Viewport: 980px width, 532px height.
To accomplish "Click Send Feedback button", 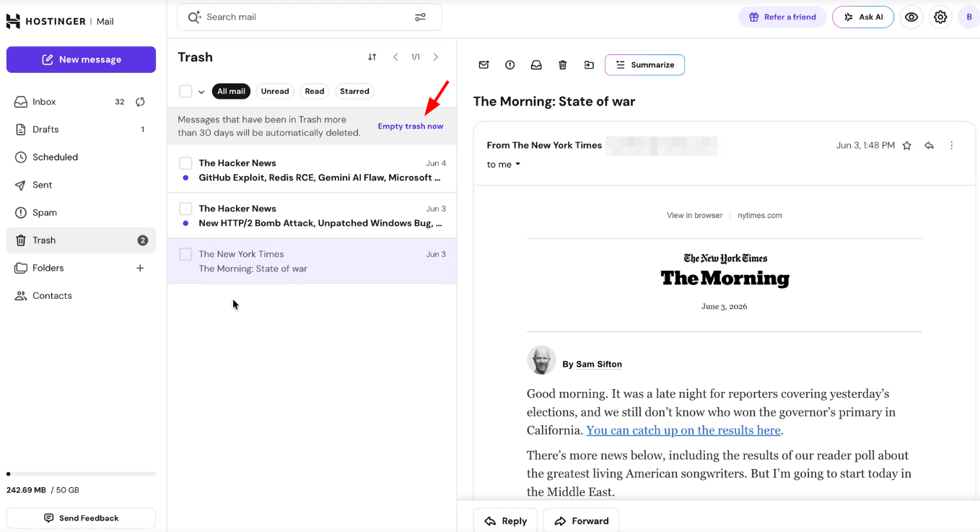I will (81, 518).
